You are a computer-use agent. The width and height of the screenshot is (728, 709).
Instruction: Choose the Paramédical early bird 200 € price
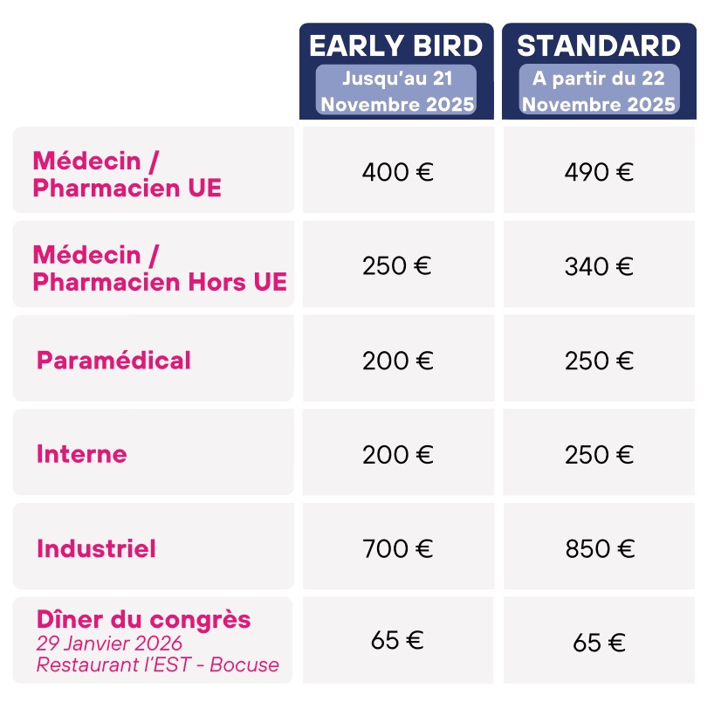397,360
